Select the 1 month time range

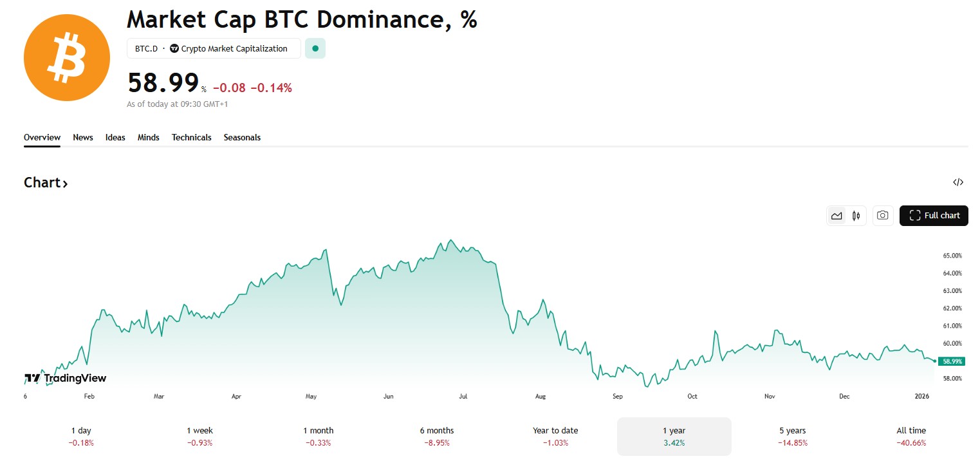tap(319, 436)
